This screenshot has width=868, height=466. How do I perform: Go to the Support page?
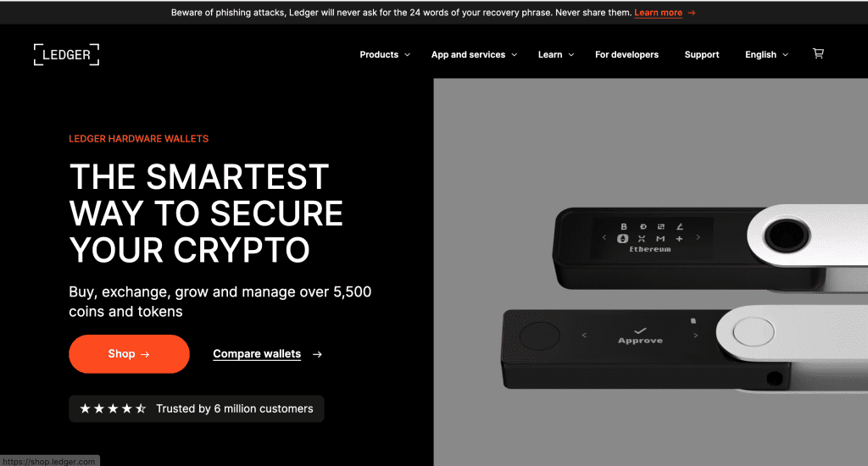tap(701, 55)
